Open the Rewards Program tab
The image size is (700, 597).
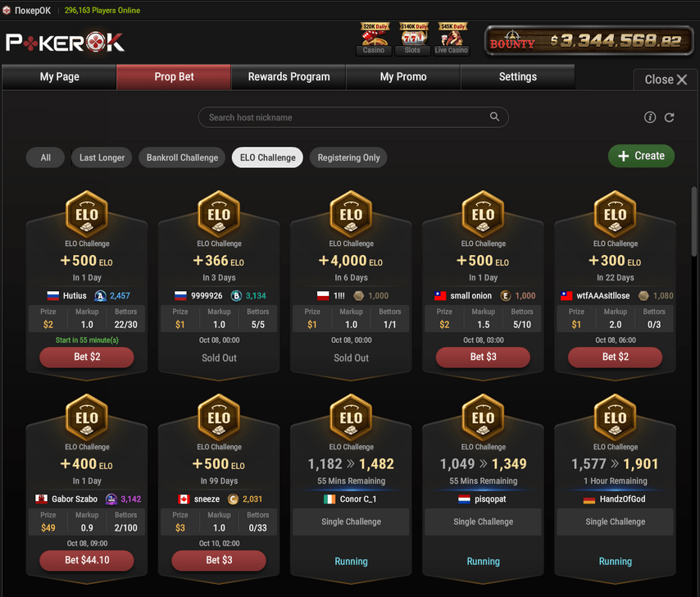click(289, 77)
